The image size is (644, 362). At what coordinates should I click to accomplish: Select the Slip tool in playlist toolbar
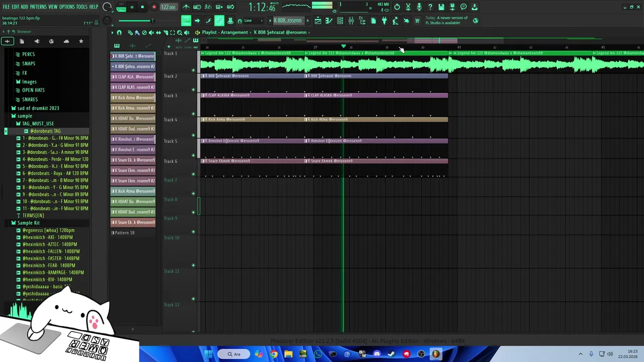[158, 32]
